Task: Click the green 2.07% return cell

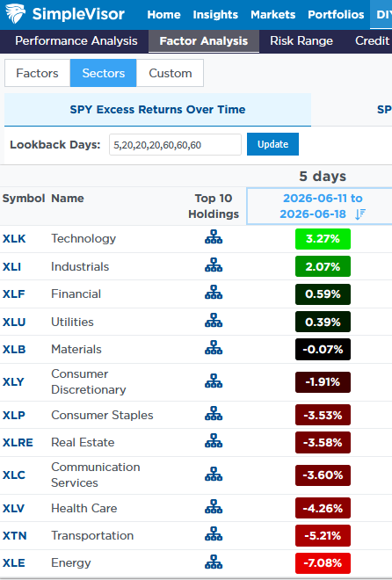Action: click(323, 266)
